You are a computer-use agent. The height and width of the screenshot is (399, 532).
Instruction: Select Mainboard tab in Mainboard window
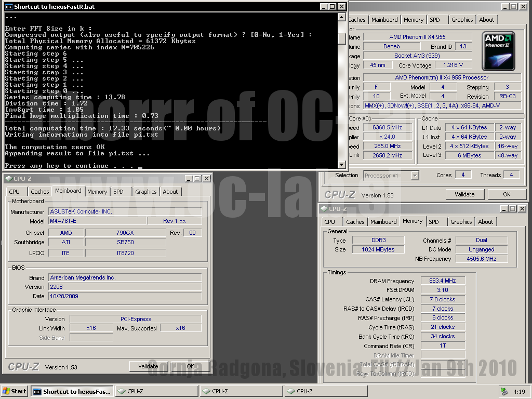coord(68,191)
